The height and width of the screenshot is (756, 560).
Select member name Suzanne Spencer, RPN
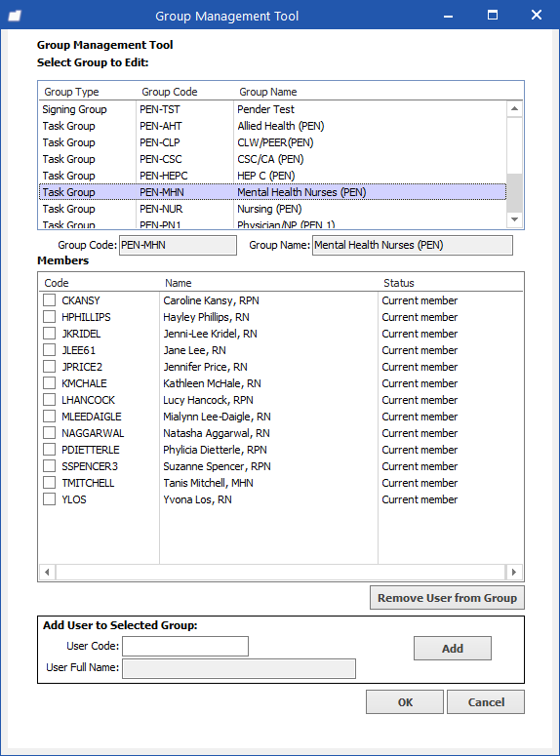click(x=217, y=466)
